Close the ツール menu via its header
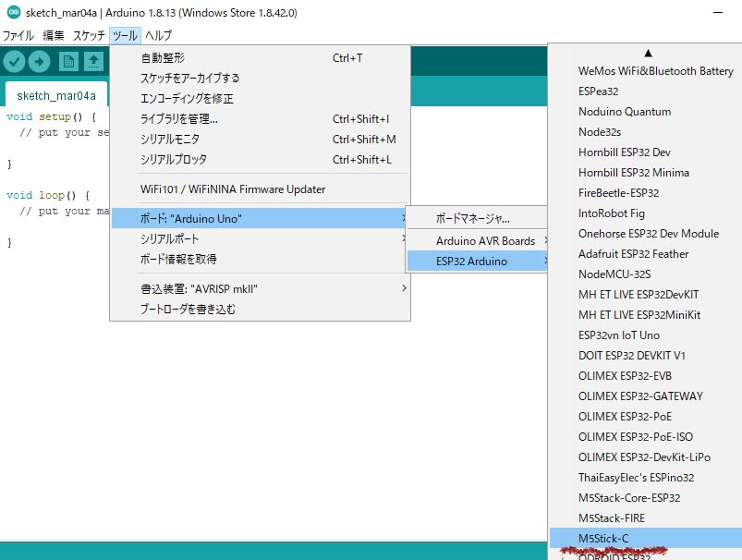The height and width of the screenshot is (560, 742). pyautogui.click(x=125, y=35)
